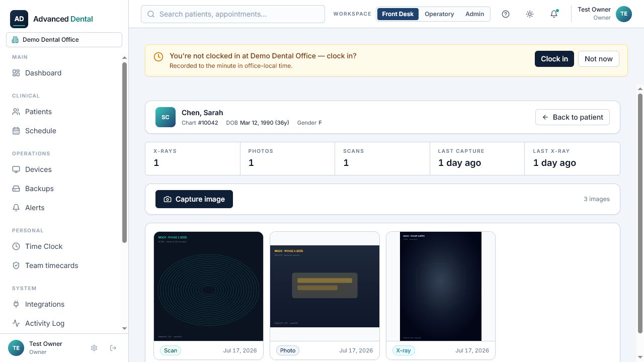Click the patient name Chen, Sarah
Image resolution: width=644 pixels, height=362 pixels.
(202, 113)
